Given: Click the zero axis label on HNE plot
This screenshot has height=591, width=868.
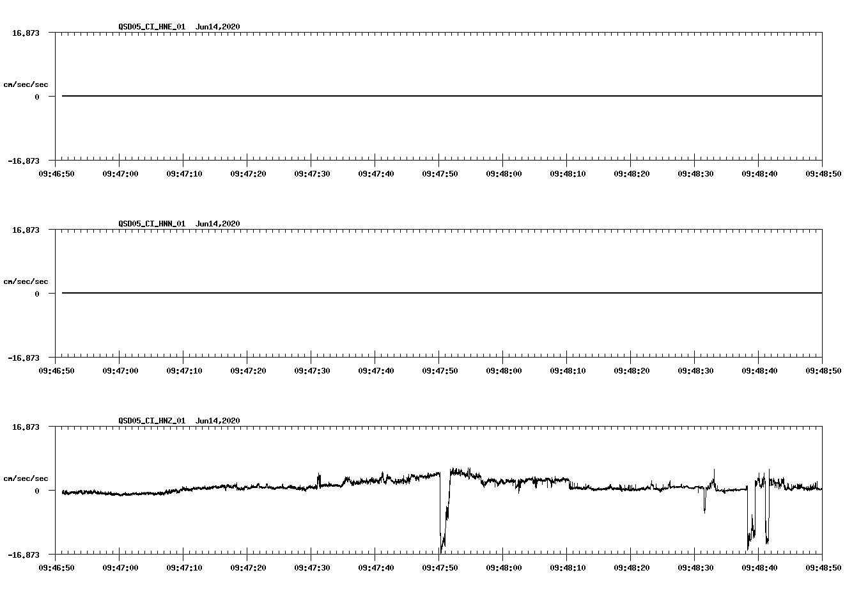Looking at the screenshot, I should click(37, 97).
